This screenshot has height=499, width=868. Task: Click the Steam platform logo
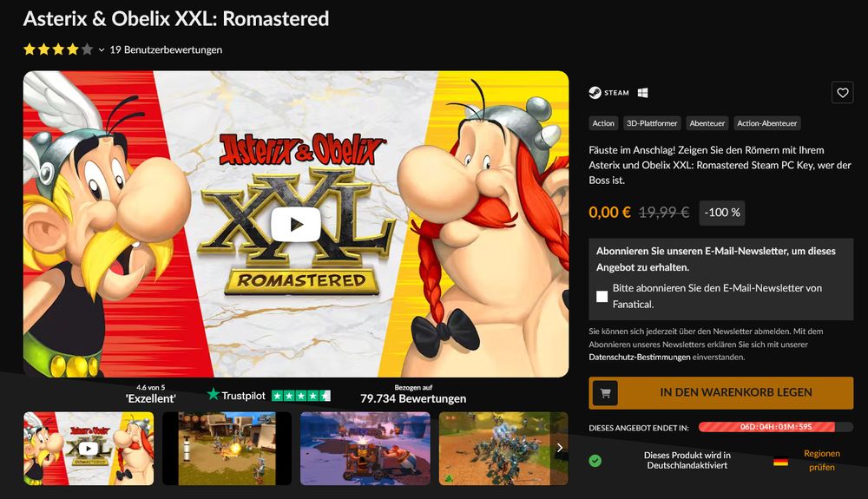pos(609,93)
